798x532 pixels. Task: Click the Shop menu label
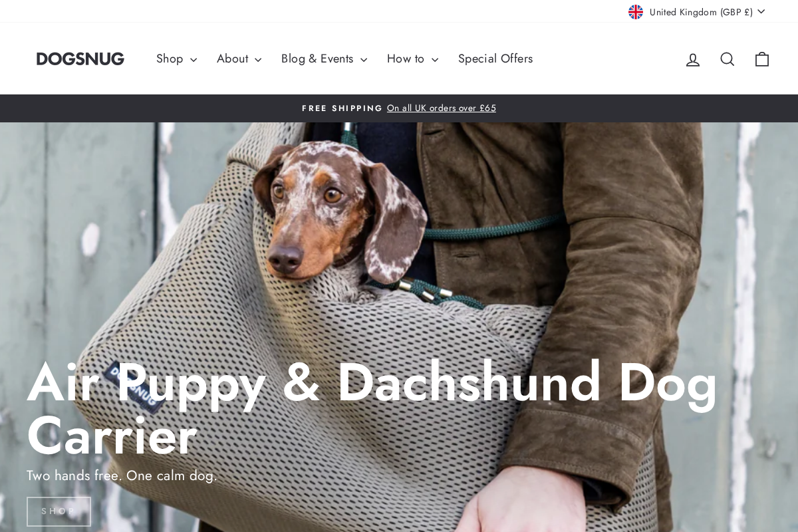coord(170,59)
